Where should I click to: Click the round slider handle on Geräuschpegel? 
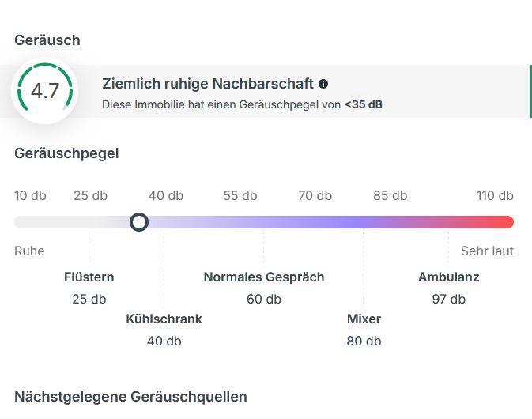(x=139, y=222)
